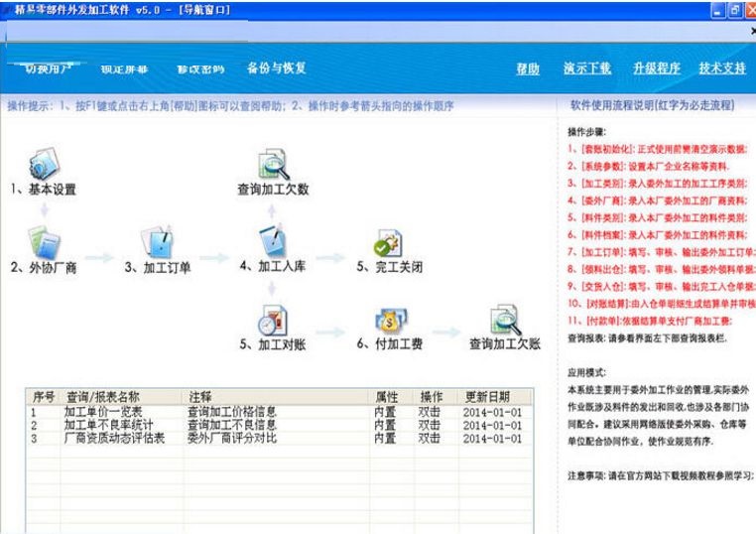The width and height of the screenshot is (756, 534).
Task: Minimize the application window
Action: point(718,10)
